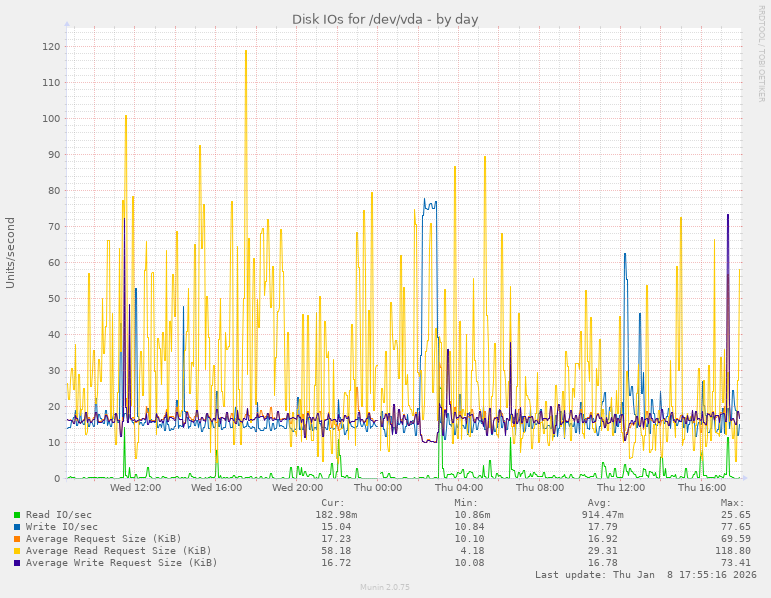Click the 'Thu 00:00' x-axis tick label
Image resolution: width=771 pixels, height=598 pixels.
[378, 488]
